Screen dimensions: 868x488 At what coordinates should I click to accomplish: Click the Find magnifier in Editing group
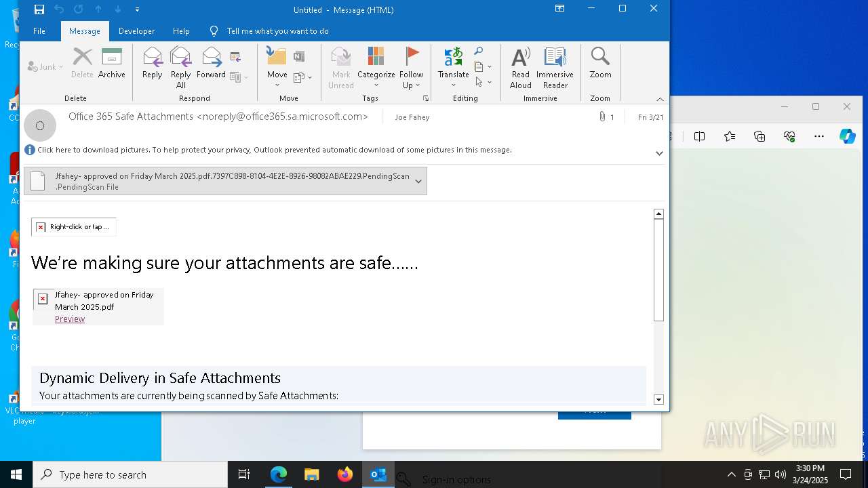(x=478, y=52)
